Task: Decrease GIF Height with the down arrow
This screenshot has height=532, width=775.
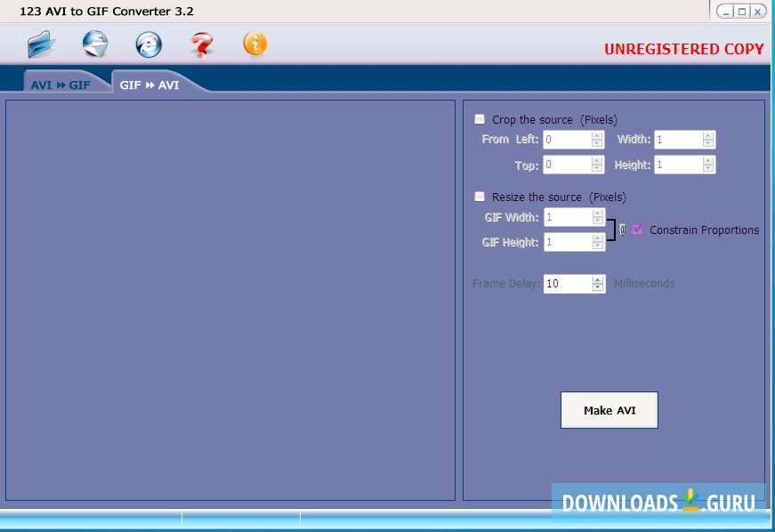Action: pos(598,246)
